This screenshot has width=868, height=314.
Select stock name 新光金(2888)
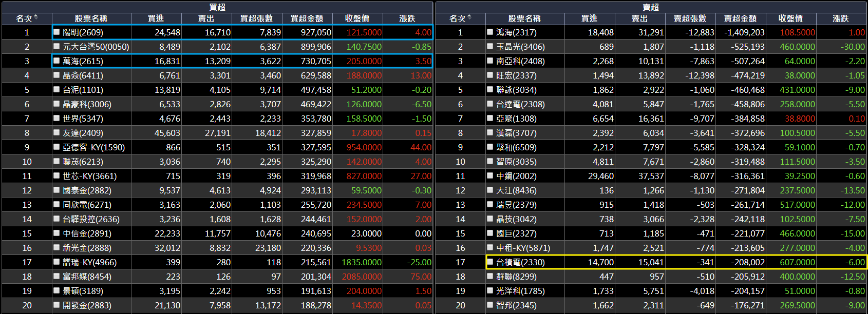pyautogui.click(x=87, y=248)
